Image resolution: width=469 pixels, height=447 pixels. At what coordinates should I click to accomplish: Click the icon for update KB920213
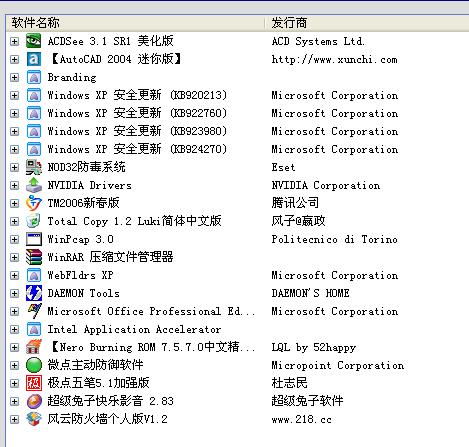[x=34, y=95]
